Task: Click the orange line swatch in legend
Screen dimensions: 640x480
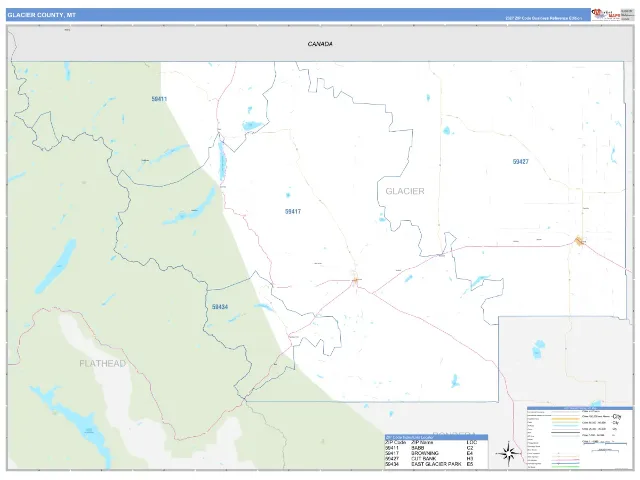Action: 566,419
